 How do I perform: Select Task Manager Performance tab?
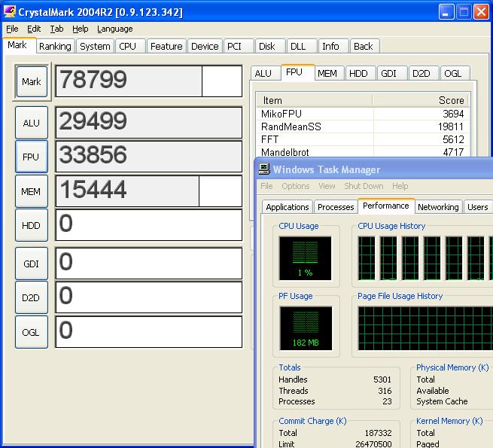point(386,206)
